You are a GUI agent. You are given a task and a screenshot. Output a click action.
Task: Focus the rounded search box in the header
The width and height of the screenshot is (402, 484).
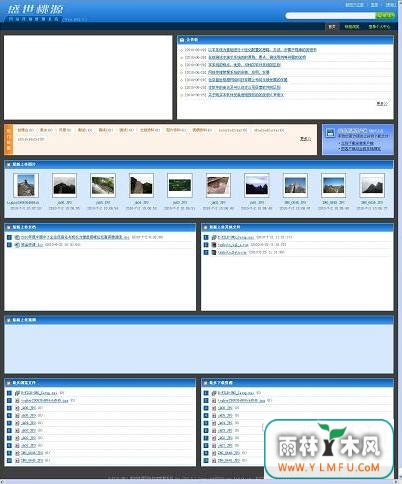click(x=330, y=16)
